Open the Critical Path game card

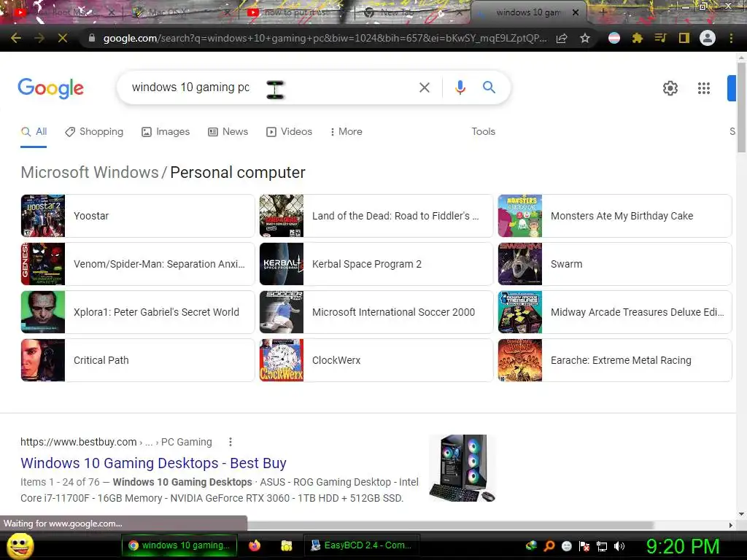click(x=138, y=360)
